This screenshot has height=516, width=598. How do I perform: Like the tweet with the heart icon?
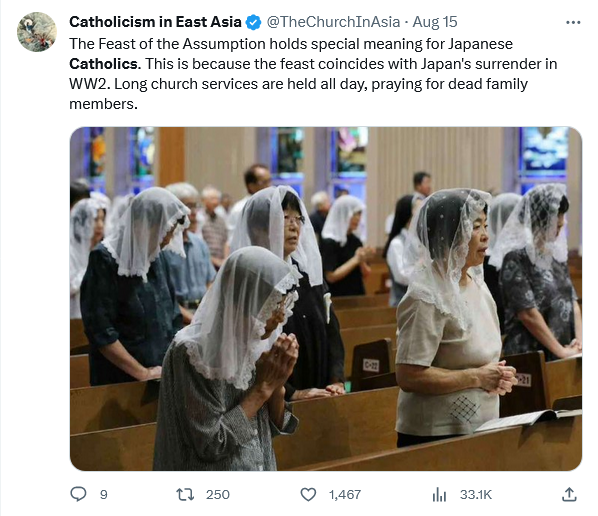308,495
